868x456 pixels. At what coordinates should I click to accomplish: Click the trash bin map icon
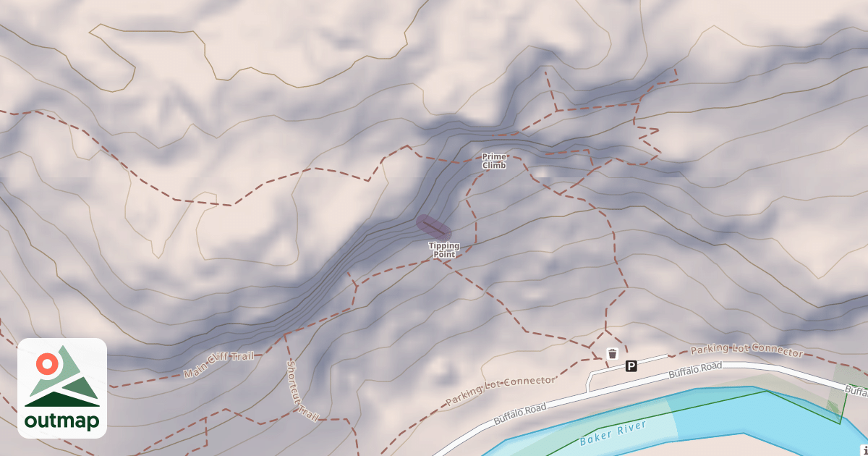(613, 354)
